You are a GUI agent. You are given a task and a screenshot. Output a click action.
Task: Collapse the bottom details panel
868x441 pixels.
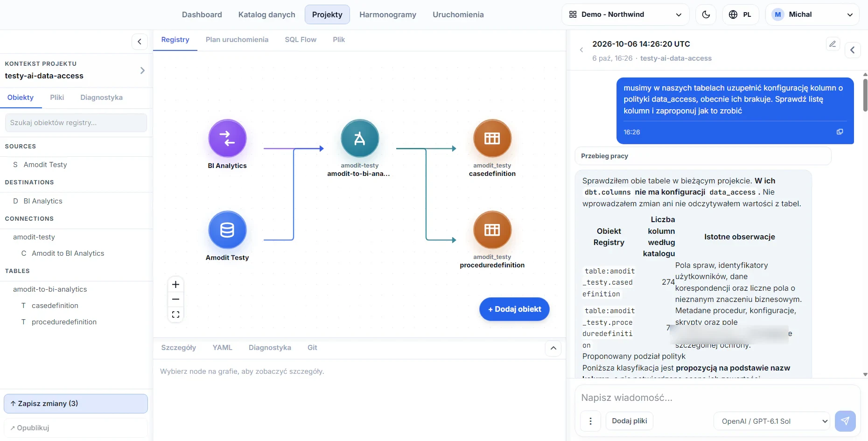(x=553, y=348)
